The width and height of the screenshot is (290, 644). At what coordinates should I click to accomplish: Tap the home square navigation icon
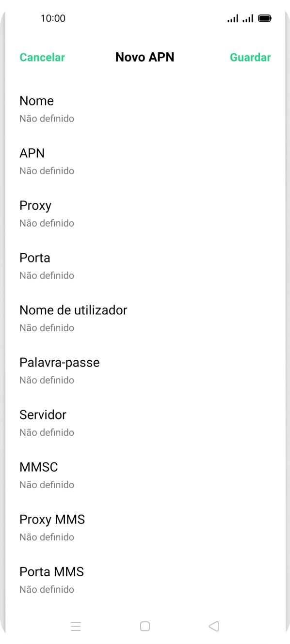click(x=145, y=626)
